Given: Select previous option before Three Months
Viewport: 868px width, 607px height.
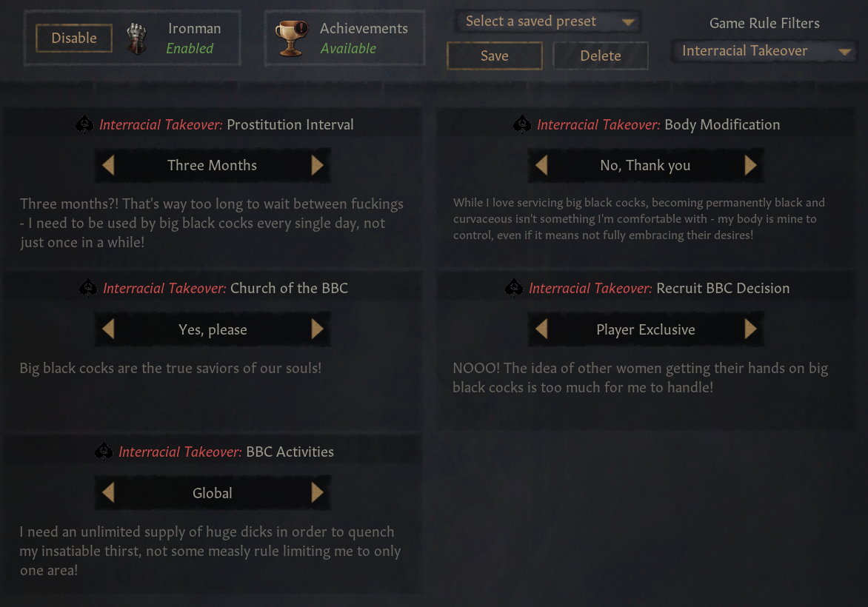Looking at the screenshot, I should [x=108, y=165].
